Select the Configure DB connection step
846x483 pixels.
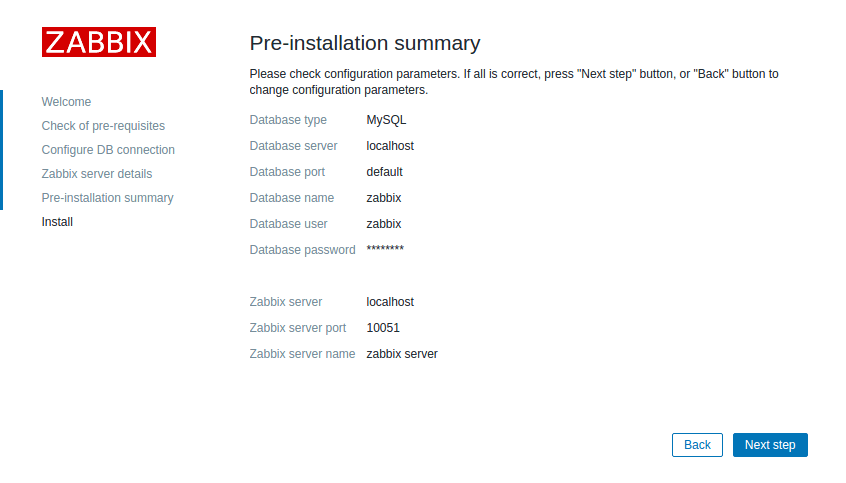(x=108, y=150)
